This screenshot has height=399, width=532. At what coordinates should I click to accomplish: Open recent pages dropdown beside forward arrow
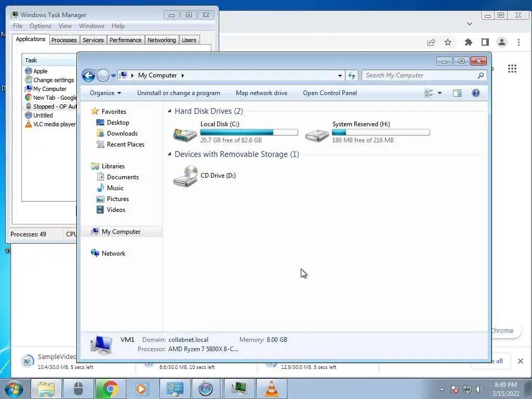[x=113, y=76]
